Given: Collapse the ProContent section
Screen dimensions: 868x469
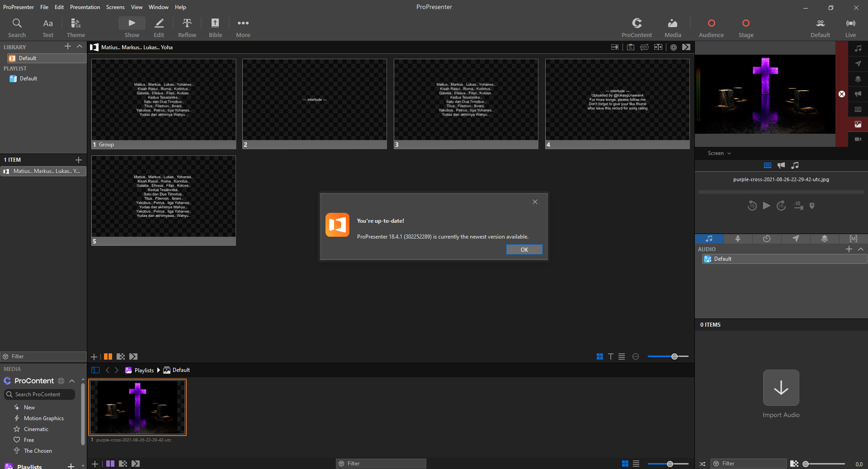Looking at the screenshot, I should (x=72, y=381).
